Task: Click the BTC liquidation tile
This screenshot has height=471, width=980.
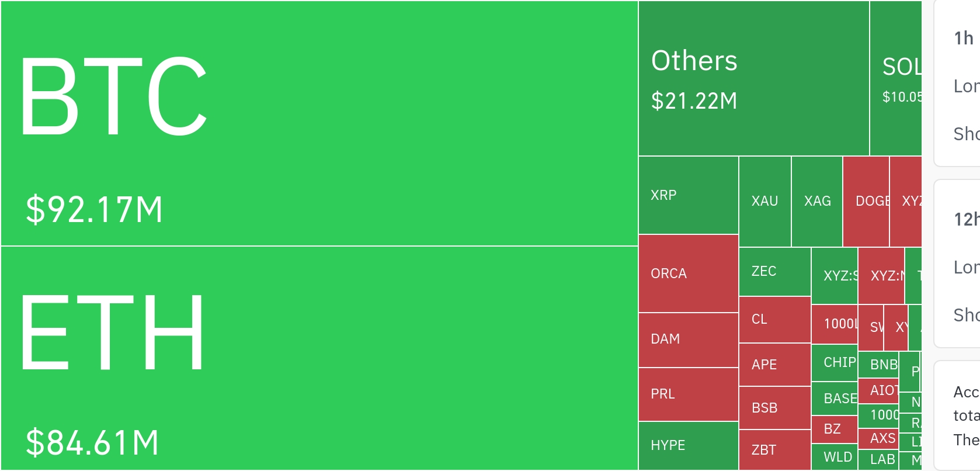Action: click(x=319, y=123)
